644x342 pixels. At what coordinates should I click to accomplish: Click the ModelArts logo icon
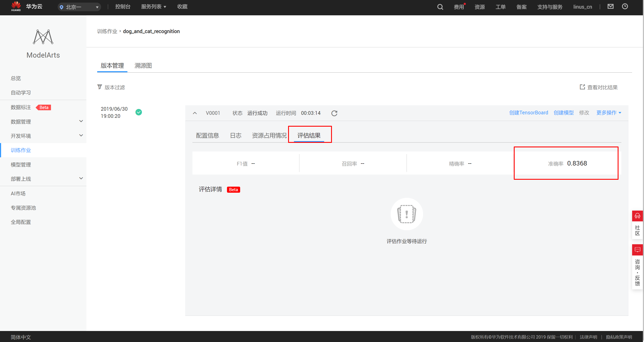coord(43,37)
